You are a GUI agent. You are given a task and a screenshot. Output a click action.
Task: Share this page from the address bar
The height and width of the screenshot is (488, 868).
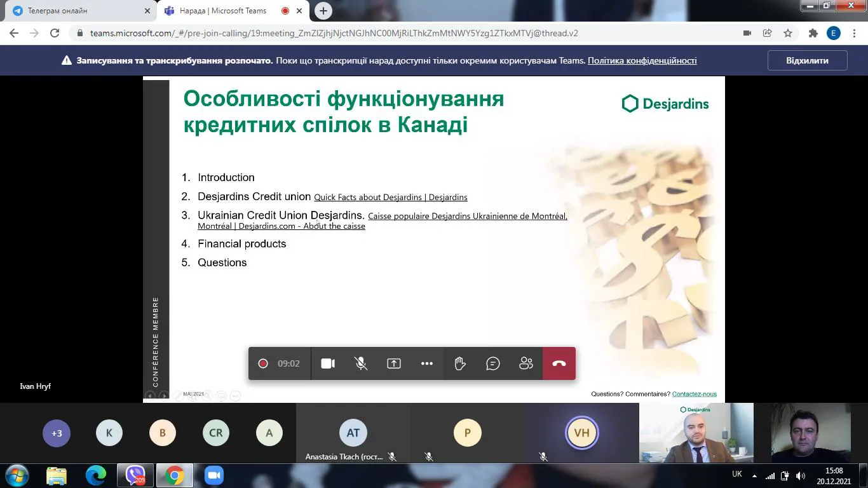[x=768, y=33]
